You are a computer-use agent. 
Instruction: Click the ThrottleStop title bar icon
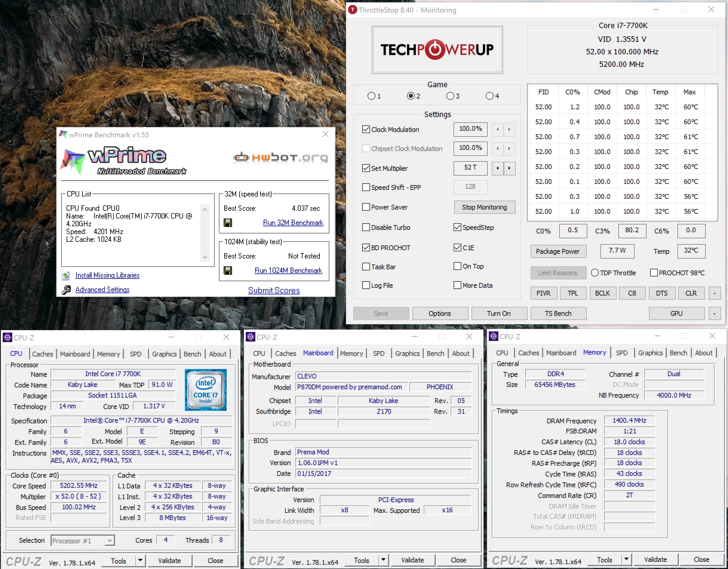point(352,10)
